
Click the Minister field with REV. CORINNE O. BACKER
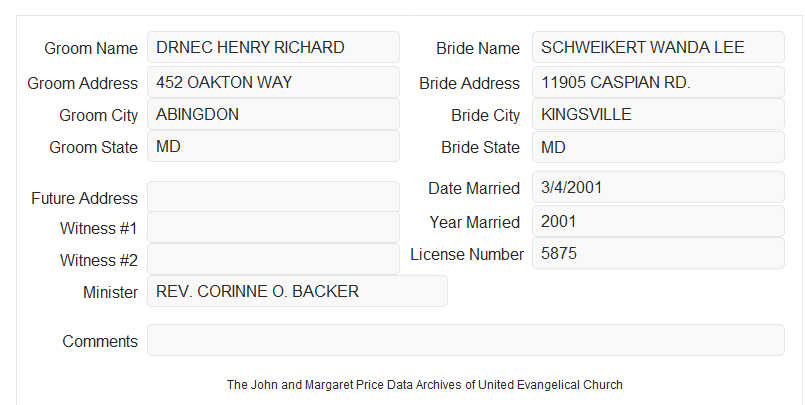[297, 291]
